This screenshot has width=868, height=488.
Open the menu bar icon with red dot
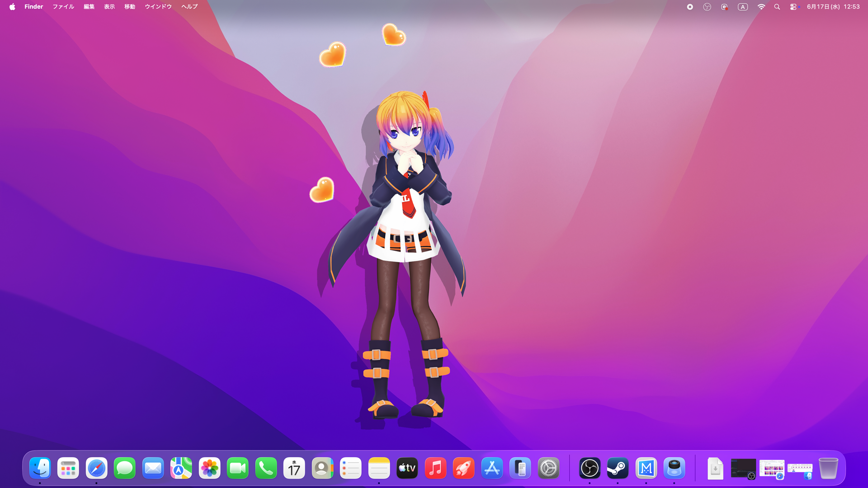click(724, 7)
